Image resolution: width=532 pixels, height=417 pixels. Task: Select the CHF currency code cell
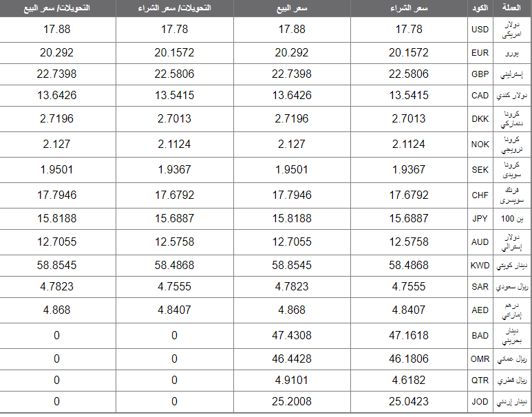pyautogui.click(x=480, y=195)
